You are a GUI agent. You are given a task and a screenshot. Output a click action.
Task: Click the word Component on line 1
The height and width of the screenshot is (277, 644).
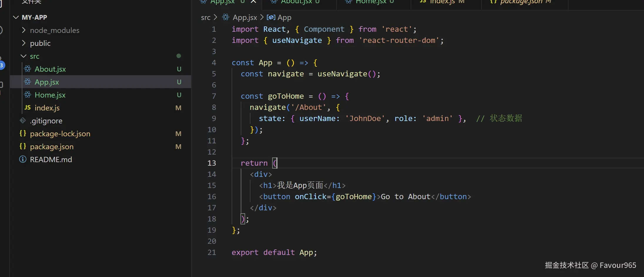click(324, 29)
